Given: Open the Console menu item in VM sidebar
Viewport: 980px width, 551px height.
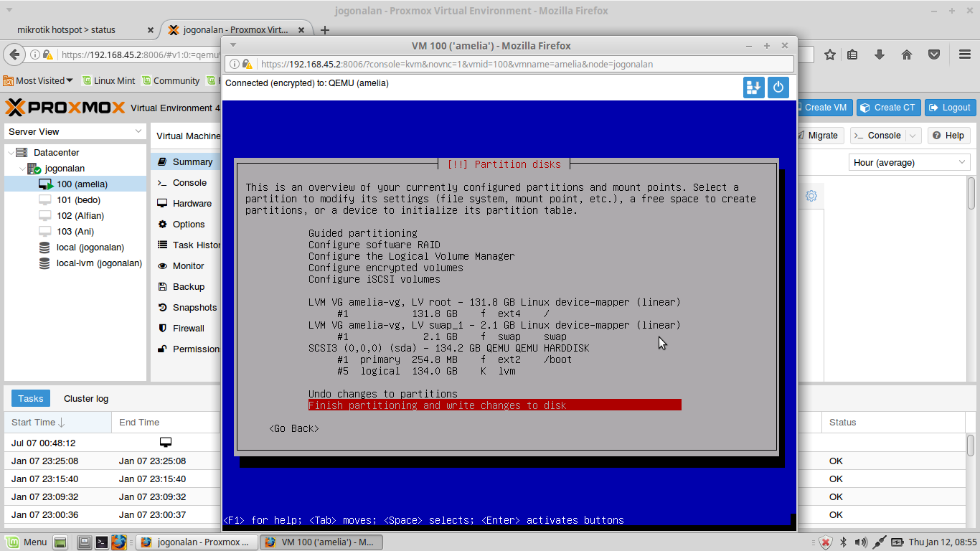Looking at the screenshot, I should (186, 183).
